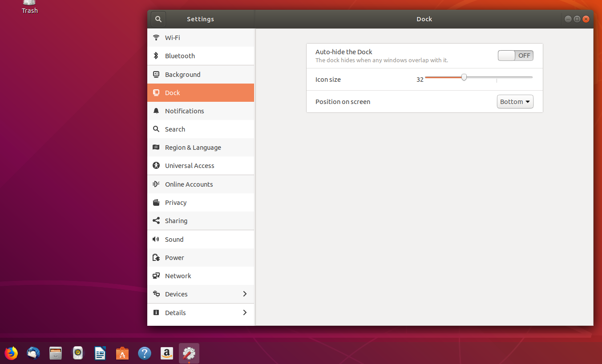This screenshot has height=364, width=602.
Task: Launch the Ubuntu Software store
Action: (x=122, y=353)
